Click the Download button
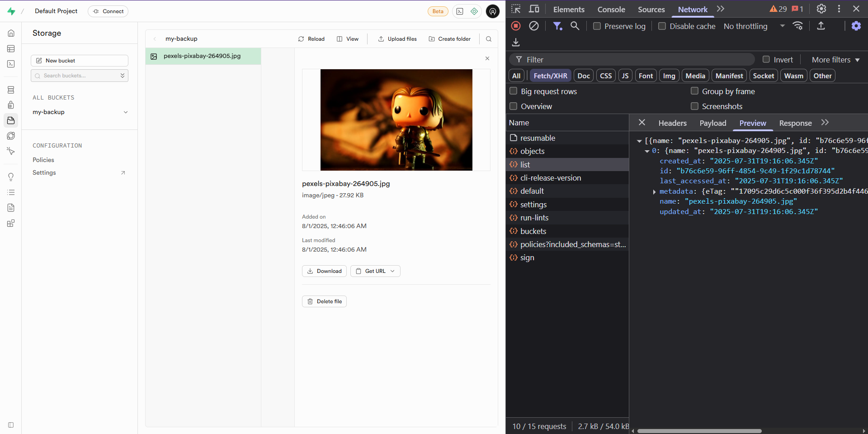Image resolution: width=868 pixels, height=434 pixels. point(324,271)
